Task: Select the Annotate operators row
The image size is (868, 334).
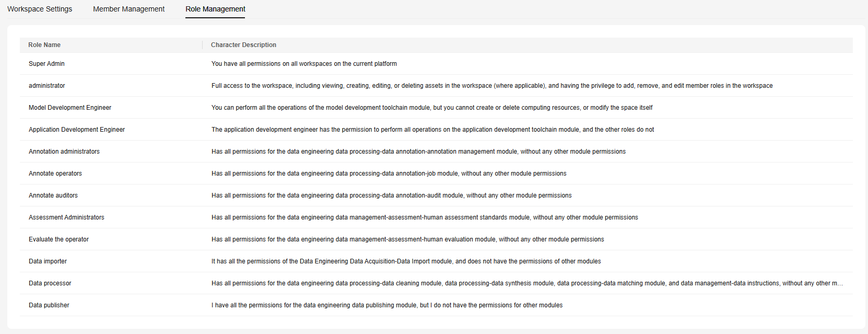Action: point(55,174)
